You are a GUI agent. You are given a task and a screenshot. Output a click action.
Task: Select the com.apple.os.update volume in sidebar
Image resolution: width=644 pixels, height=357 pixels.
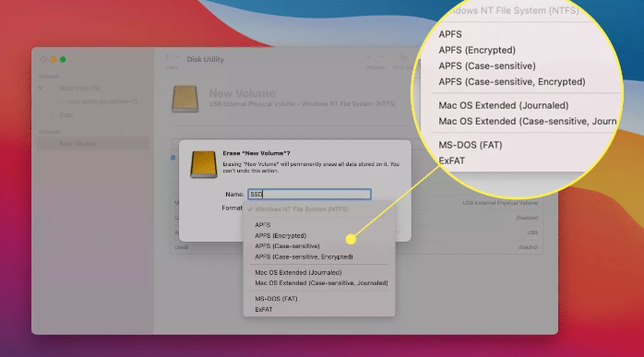104,101
